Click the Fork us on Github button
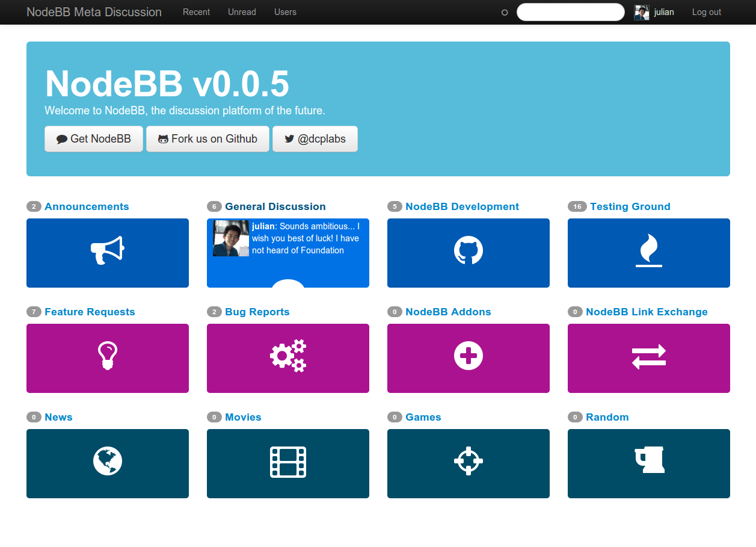This screenshot has height=547, width=756. 207,139
